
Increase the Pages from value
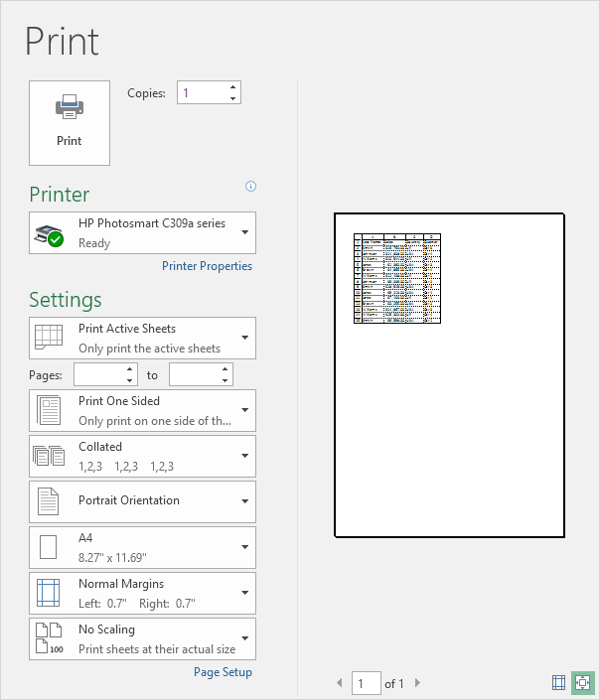(129, 369)
